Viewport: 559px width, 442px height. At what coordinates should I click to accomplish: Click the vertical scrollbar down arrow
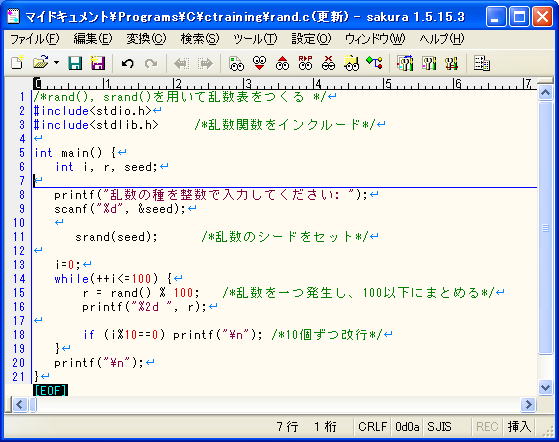pos(545,387)
